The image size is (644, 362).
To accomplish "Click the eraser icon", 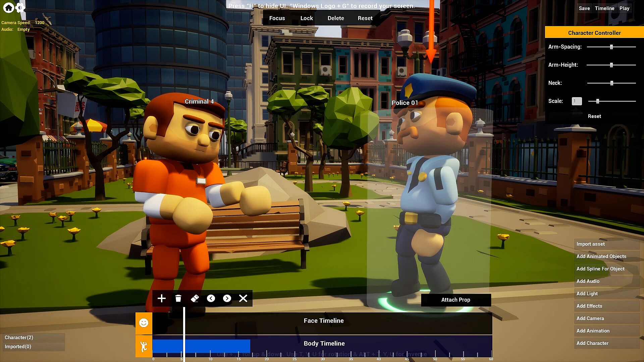I will point(195,298).
